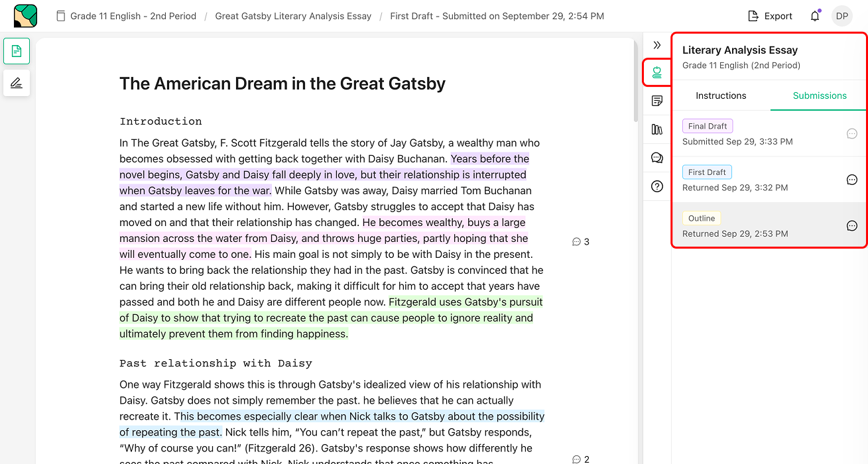
Task: Open comments icon on Outline row
Action: 852,225
